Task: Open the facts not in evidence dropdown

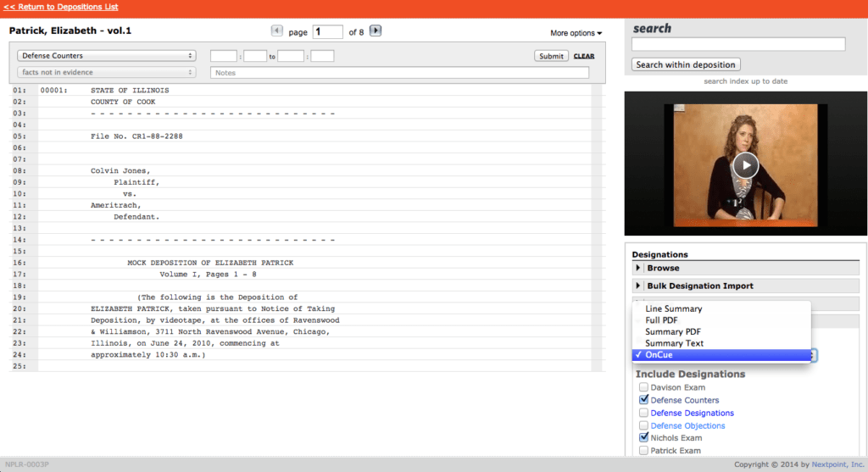Action: tap(107, 73)
